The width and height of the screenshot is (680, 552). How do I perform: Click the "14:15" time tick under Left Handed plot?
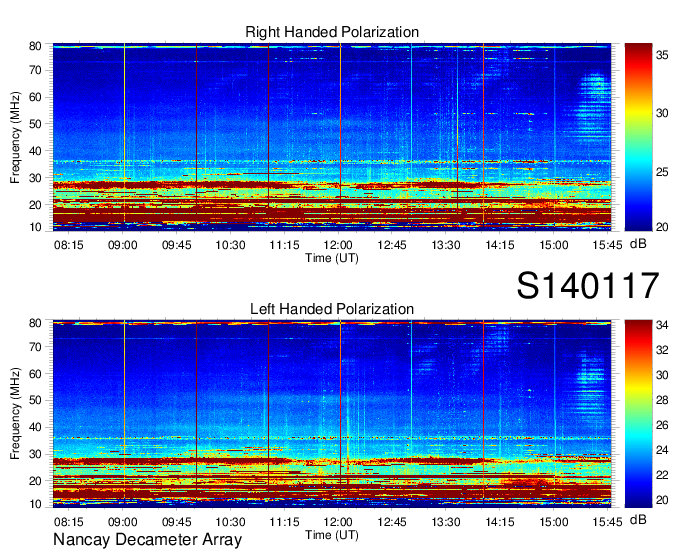[x=500, y=522]
